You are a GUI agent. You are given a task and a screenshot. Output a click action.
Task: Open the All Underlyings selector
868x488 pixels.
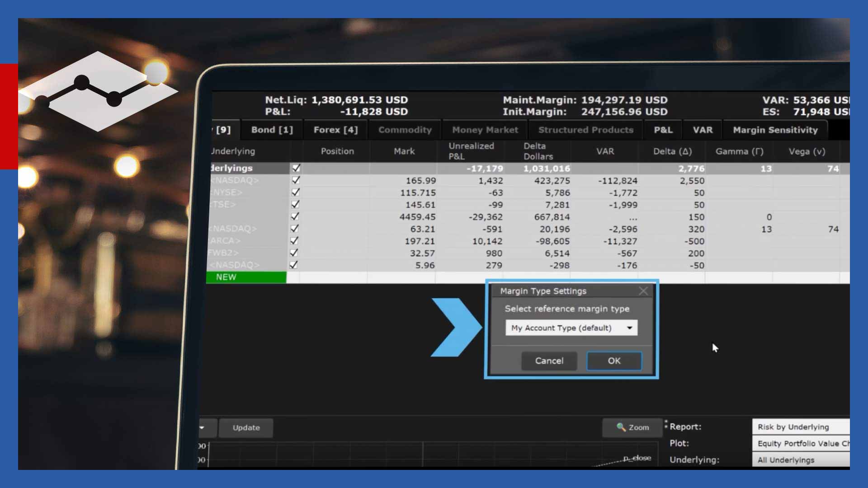point(800,460)
